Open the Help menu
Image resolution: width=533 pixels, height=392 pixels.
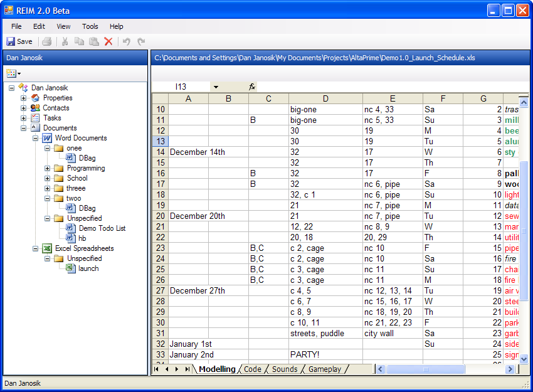pos(116,26)
